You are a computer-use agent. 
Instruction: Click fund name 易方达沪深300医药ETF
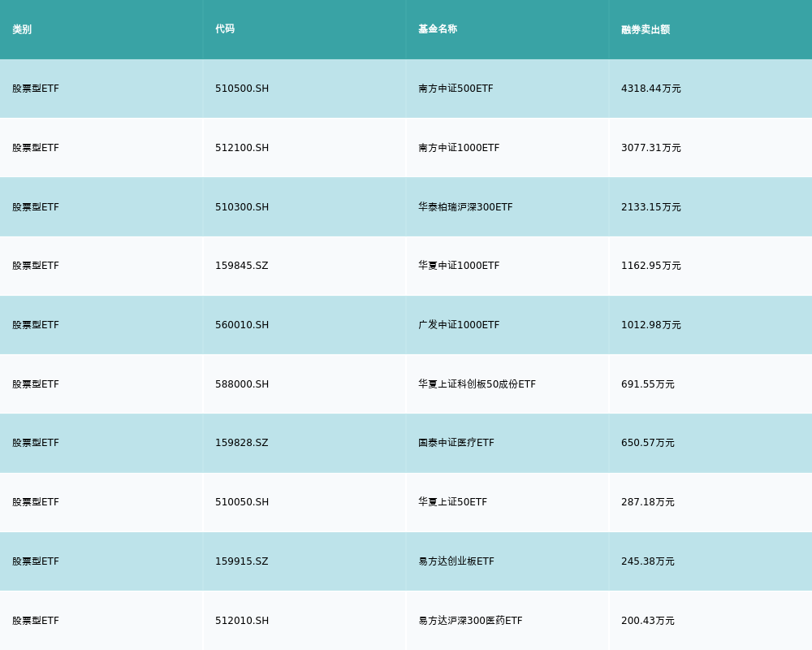click(x=470, y=621)
